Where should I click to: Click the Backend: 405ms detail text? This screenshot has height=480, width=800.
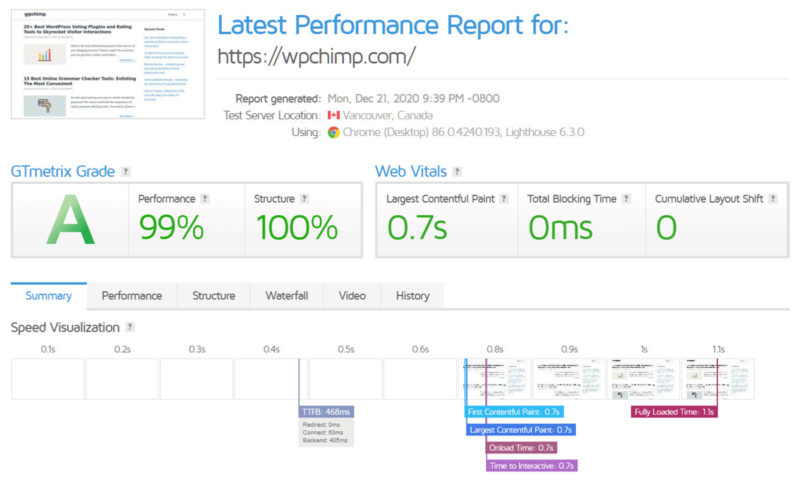tap(325, 440)
